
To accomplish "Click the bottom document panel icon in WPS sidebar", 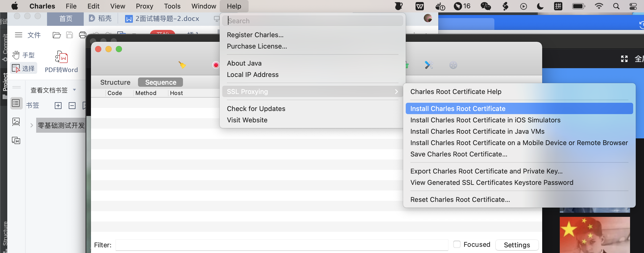I will coord(16,140).
